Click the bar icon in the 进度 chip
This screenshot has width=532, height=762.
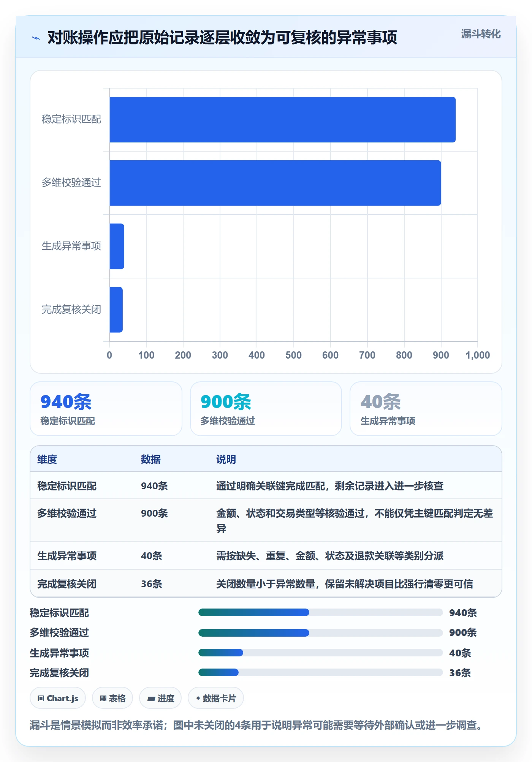click(x=151, y=698)
